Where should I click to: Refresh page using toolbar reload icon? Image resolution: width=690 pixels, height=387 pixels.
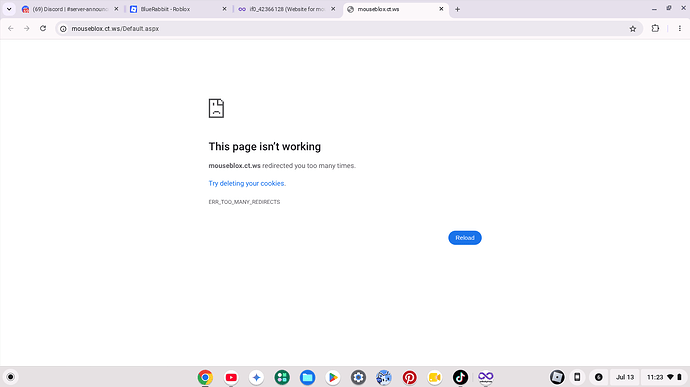[x=43, y=29]
